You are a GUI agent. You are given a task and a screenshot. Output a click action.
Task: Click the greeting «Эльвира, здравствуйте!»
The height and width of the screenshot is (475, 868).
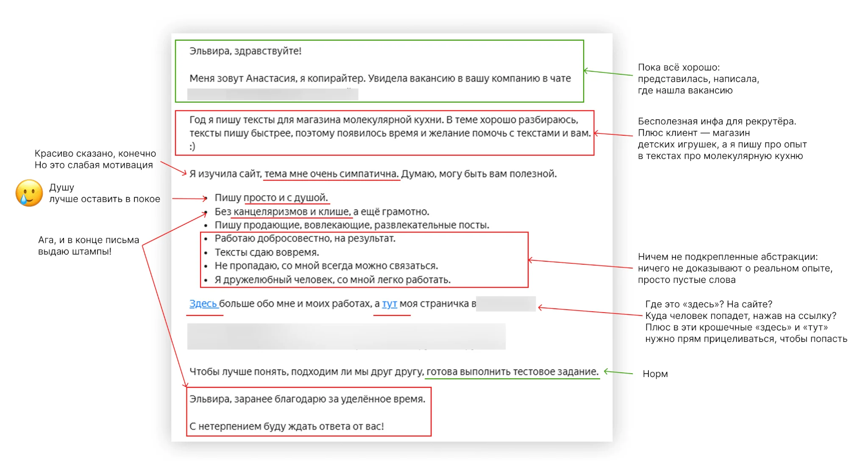pyautogui.click(x=245, y=51)
